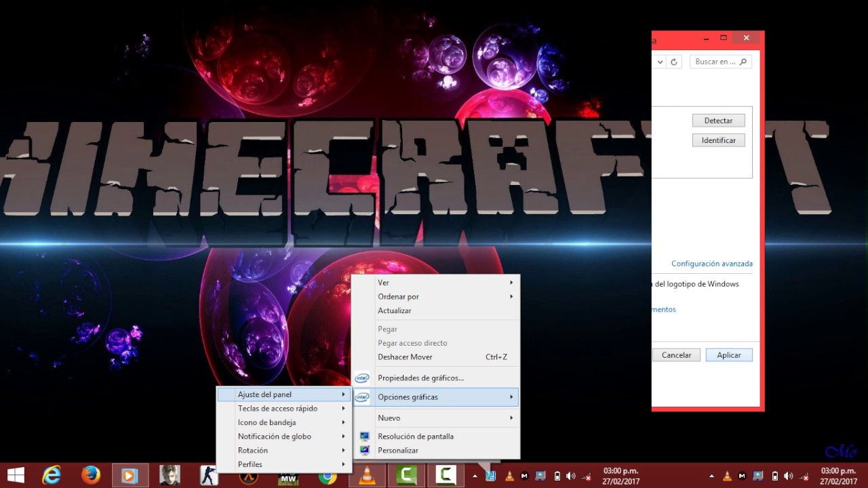Expand the Opciones gráficas submenu arrow
The height and width of the screenshot is (488, 868).
(x=511, y=397)
